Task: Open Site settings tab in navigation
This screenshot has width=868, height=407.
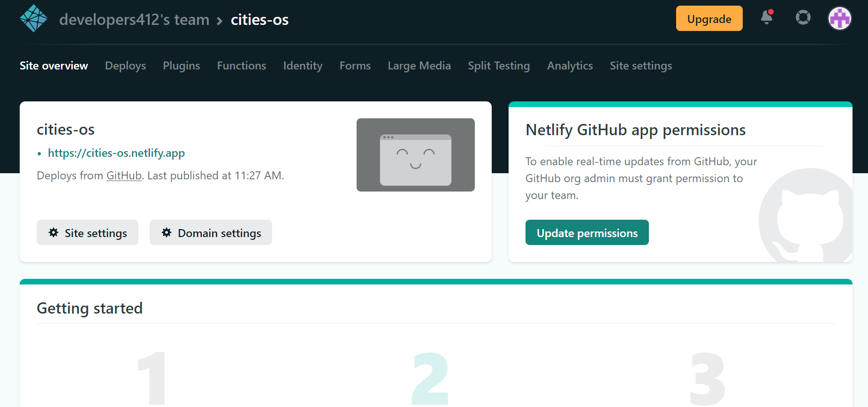Action: 641,66
